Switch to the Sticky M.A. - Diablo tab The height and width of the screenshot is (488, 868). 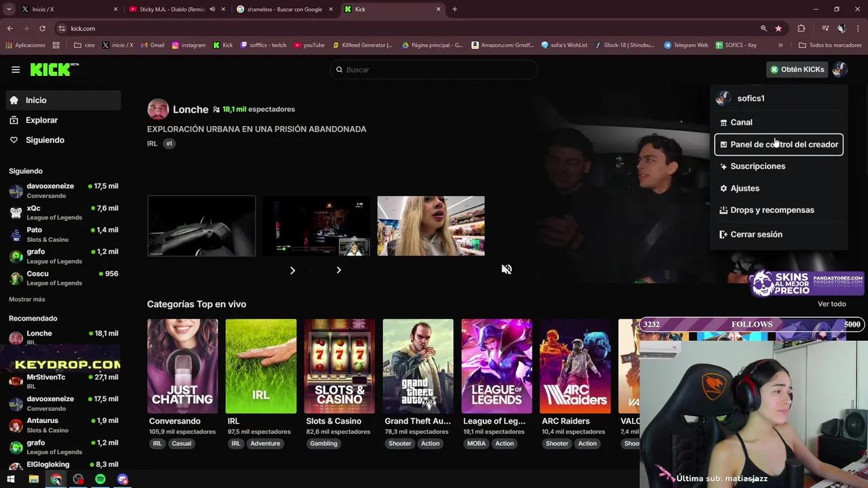(176, 9)
